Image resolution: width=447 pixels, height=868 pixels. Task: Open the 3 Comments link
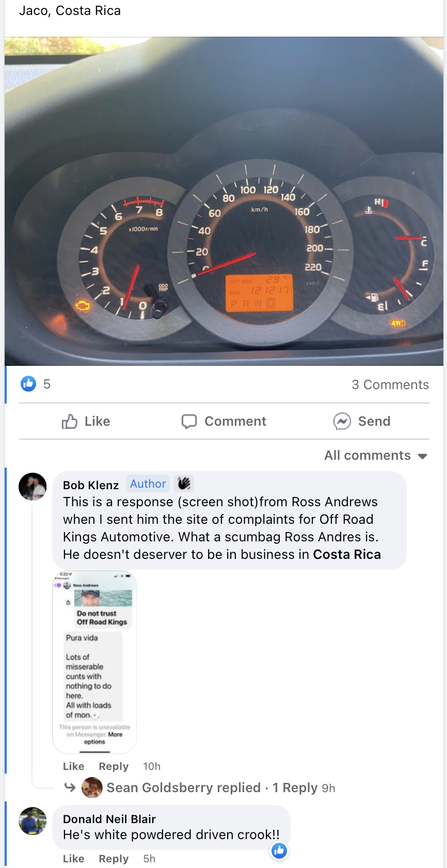pos(390,384)
